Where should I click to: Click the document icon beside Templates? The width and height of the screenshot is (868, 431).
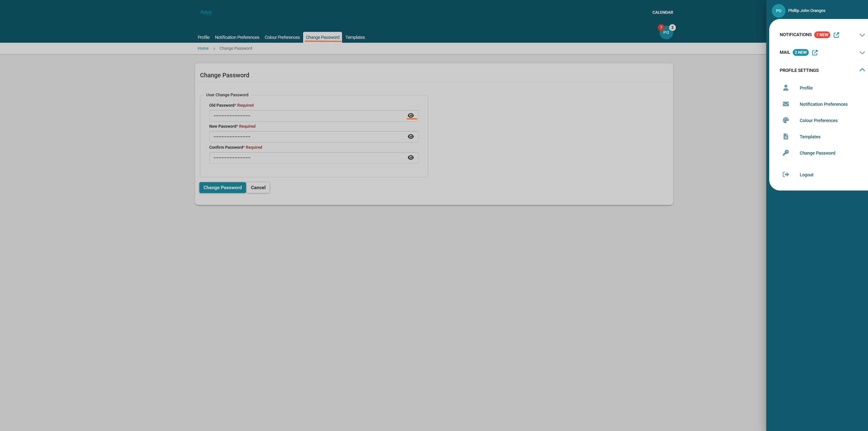tap(785, 137)
